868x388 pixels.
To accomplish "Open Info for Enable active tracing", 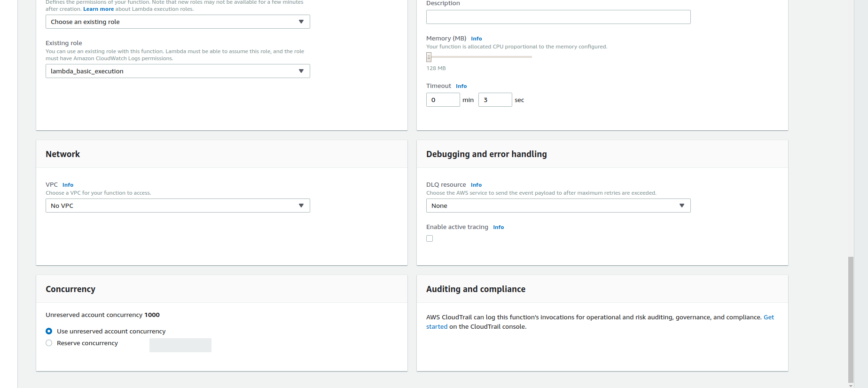I will (x=498, y=227).
